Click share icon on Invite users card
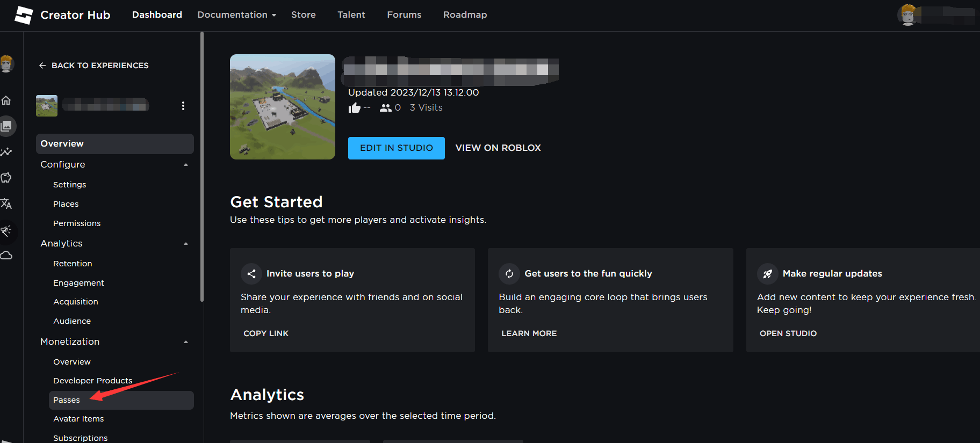Viewport: 980px width, 443px height. point(251,274)
